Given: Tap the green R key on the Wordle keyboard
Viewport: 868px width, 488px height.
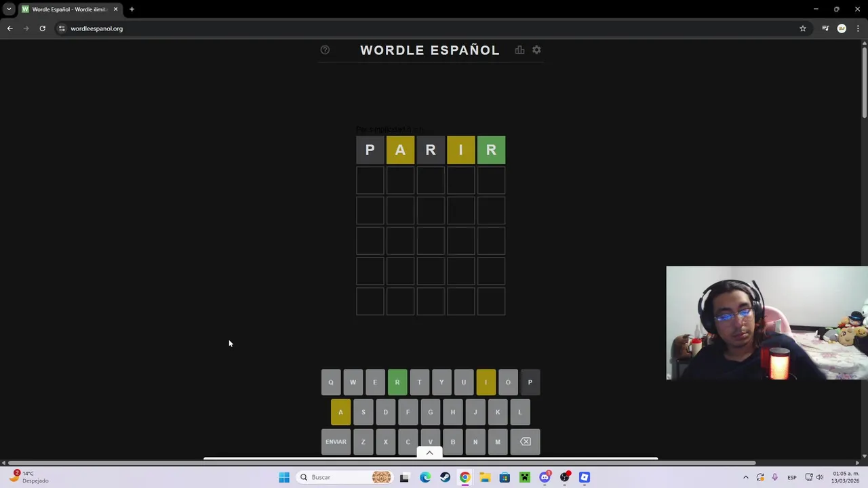Looking at the screenshot, I should coord(397,382).
